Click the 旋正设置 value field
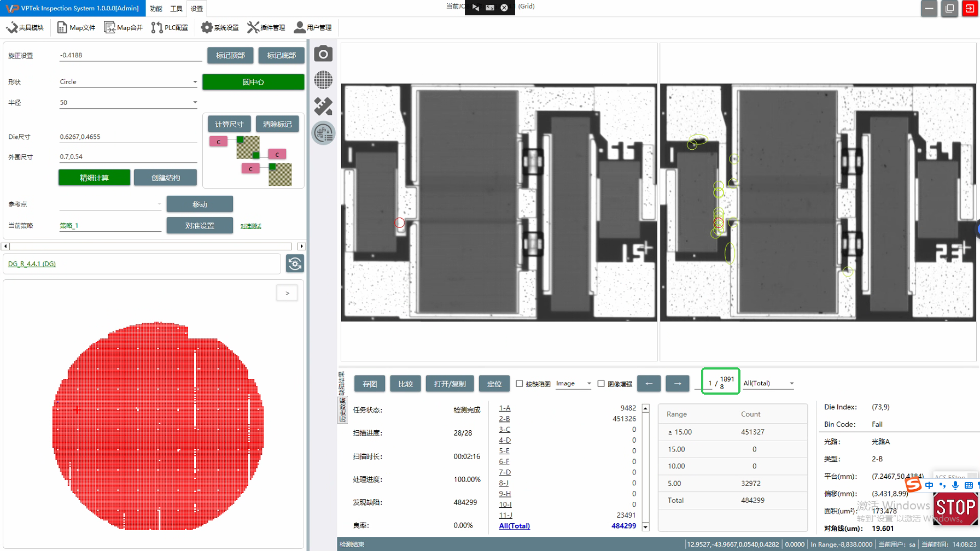This screenshot has width=980, height=551. 131,55
